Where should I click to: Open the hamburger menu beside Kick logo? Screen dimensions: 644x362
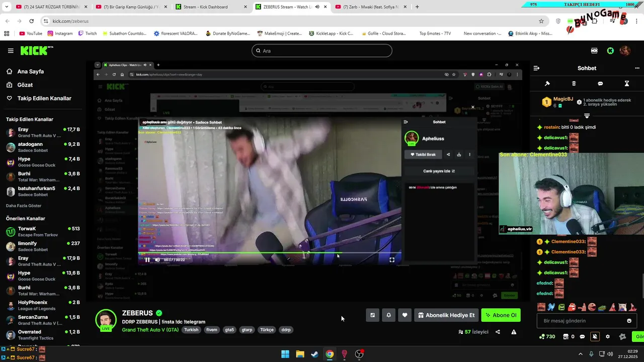(x=11, y=51)
